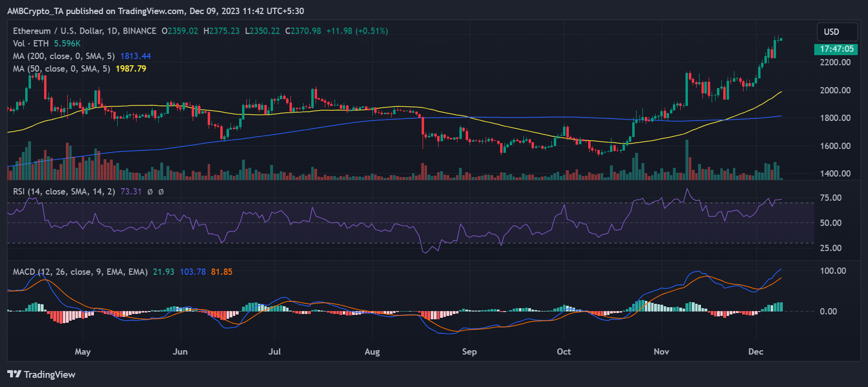
Task: Select the RSI indicator legend
Action: coord(64,192)
